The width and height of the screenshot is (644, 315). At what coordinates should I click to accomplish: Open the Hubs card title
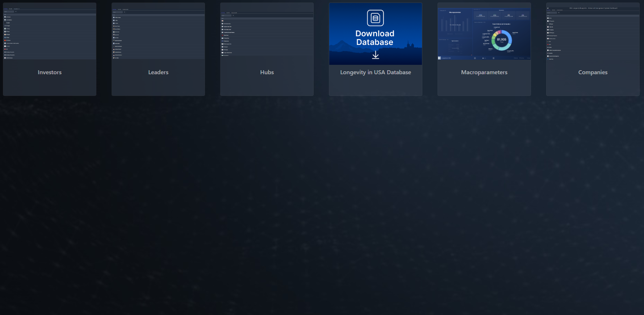tap(267, 72)
